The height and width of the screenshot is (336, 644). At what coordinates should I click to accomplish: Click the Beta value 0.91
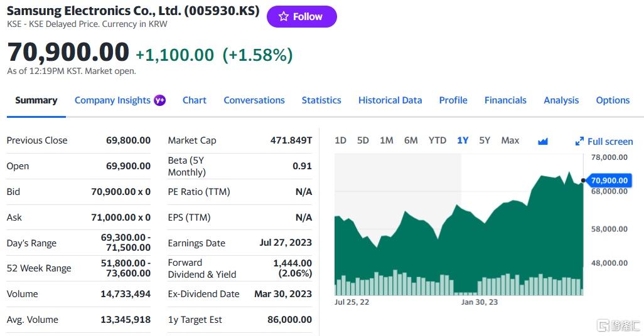[x=303, y=166]
